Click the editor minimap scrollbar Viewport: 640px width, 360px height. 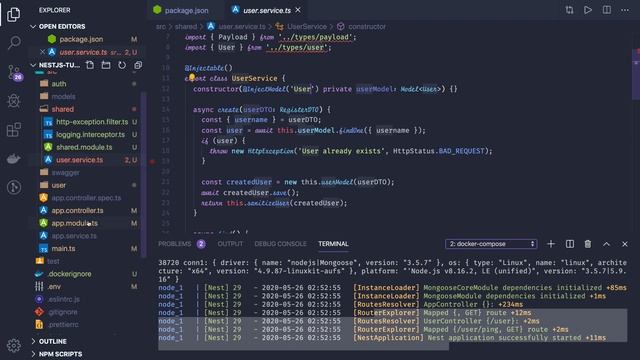click(636, 73)
